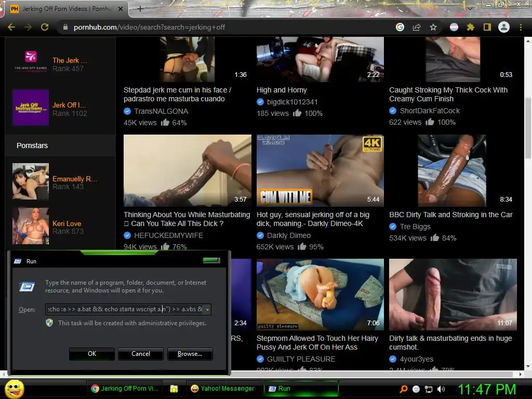Click OK in the Run dialog
This screenshot has width=532, height=399.
[x=92, y=354]
